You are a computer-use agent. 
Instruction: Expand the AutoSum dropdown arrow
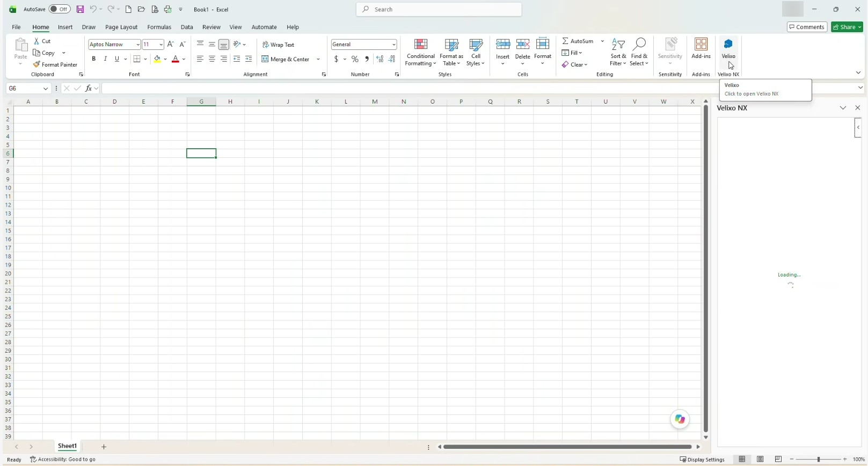(x=602, y=41)
